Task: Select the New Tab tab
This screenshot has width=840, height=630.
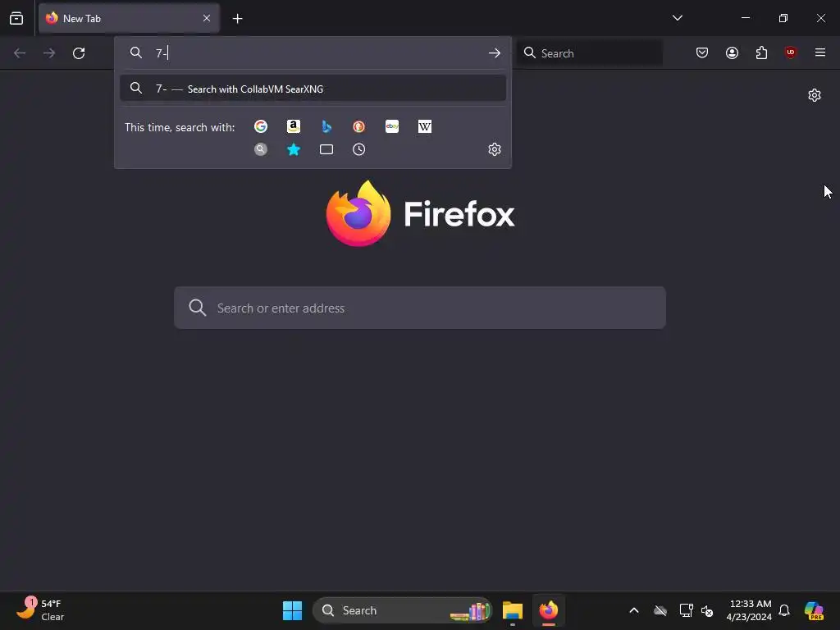Action: coord(129,18)
